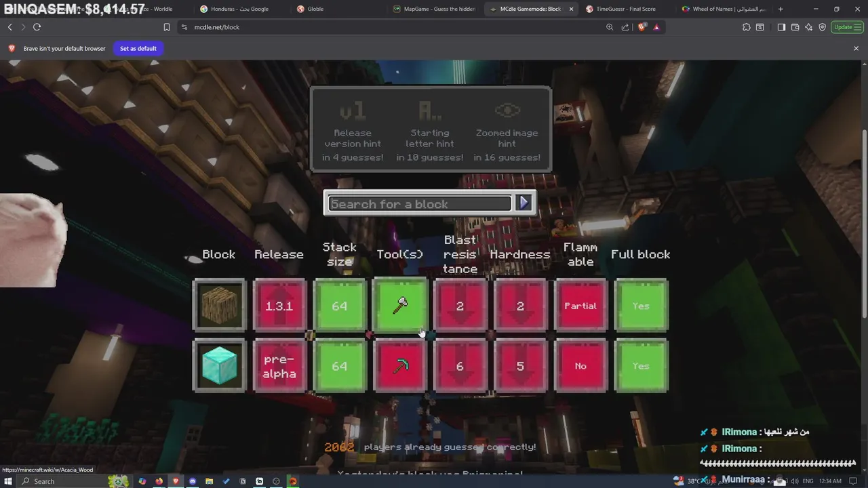868x488 pixels.
Task: Click the mcdle.net/block address bar
Action: [393, 27]
